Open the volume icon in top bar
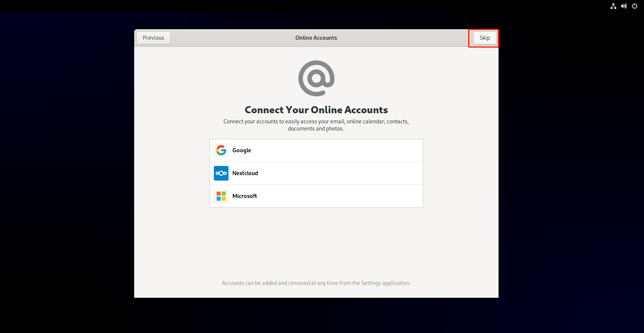Viewport: 644px width, 333px height. point(624,6)
